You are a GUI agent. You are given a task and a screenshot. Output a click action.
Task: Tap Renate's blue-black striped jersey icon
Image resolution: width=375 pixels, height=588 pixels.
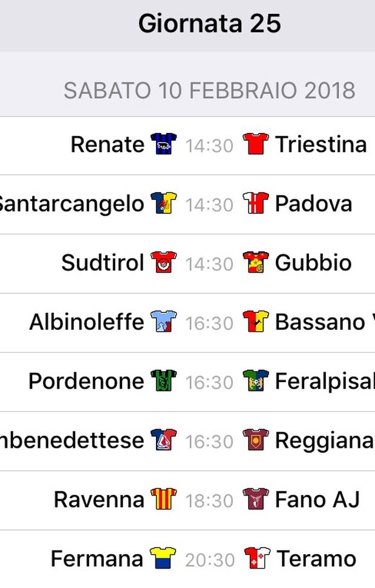[164, 144]
